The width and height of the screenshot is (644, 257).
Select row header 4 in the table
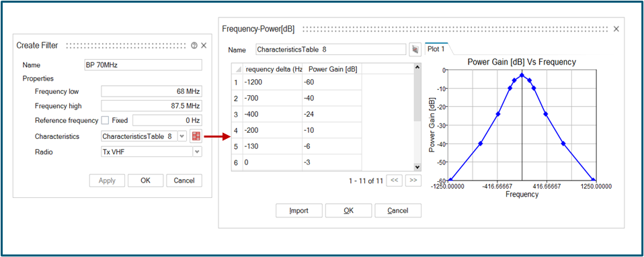(237, 130)
